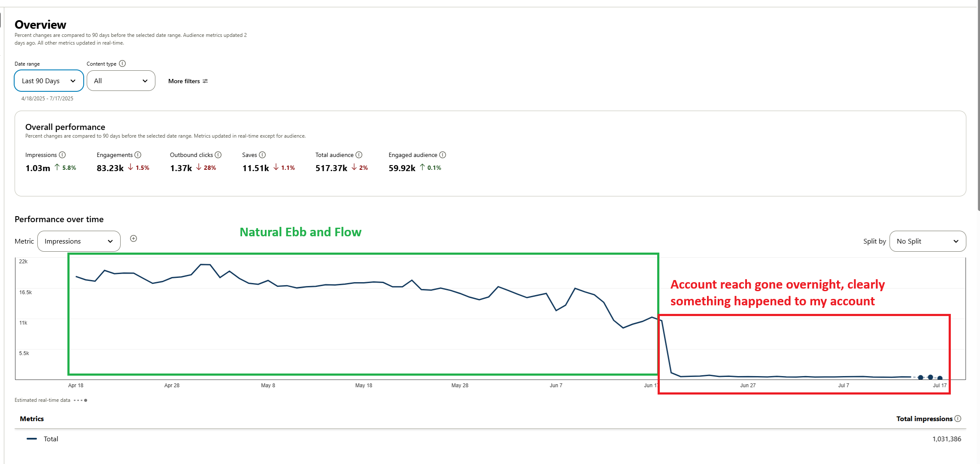Click the Engaged audience info icon

coord(443,155)
